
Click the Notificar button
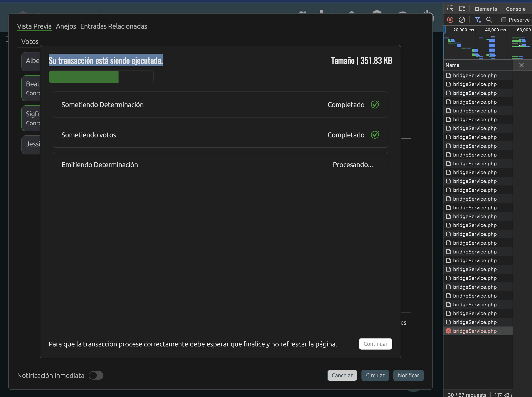click(408, 375)
